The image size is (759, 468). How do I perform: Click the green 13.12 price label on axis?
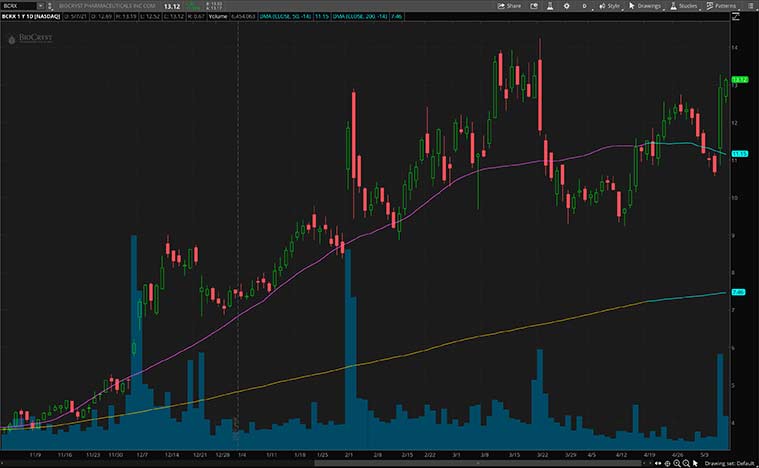click(740, 79)
